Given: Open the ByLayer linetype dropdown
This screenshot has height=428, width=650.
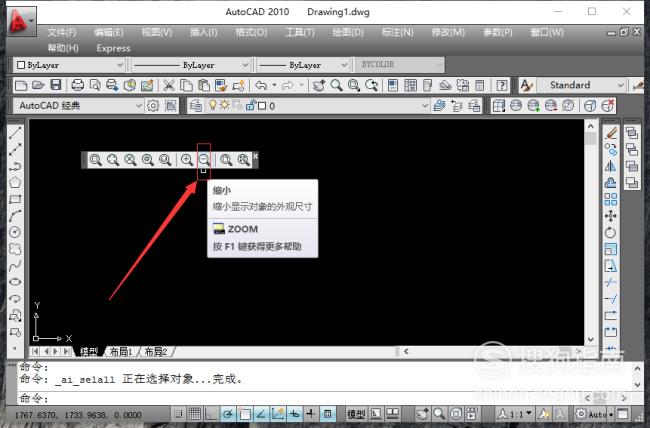Looking at the screenshot, I should (x=245, y=65).
